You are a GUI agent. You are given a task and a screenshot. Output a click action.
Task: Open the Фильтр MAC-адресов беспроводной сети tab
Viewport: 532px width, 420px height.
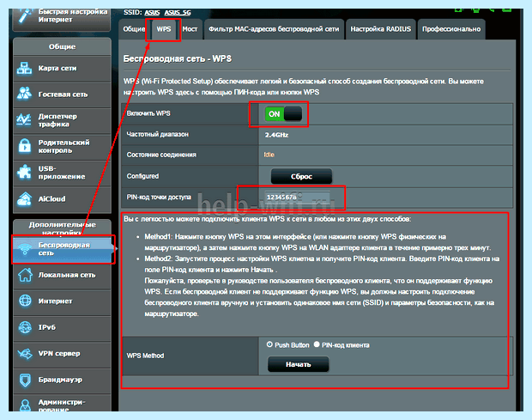(x=274, y=29)
